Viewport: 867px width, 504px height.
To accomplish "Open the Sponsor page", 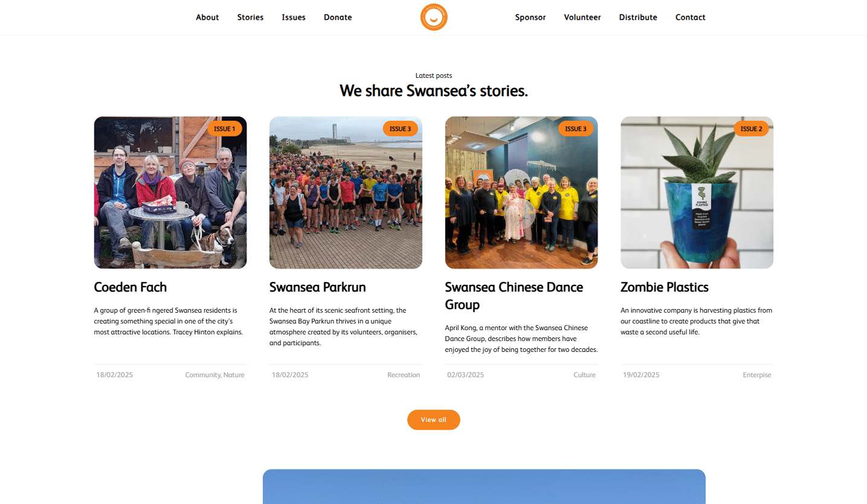I will click(x=530, y=18).
